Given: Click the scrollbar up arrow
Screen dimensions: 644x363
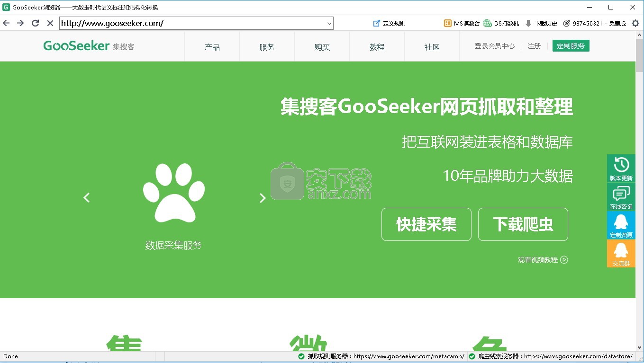Looking at the screenshot, I should 640,35.
